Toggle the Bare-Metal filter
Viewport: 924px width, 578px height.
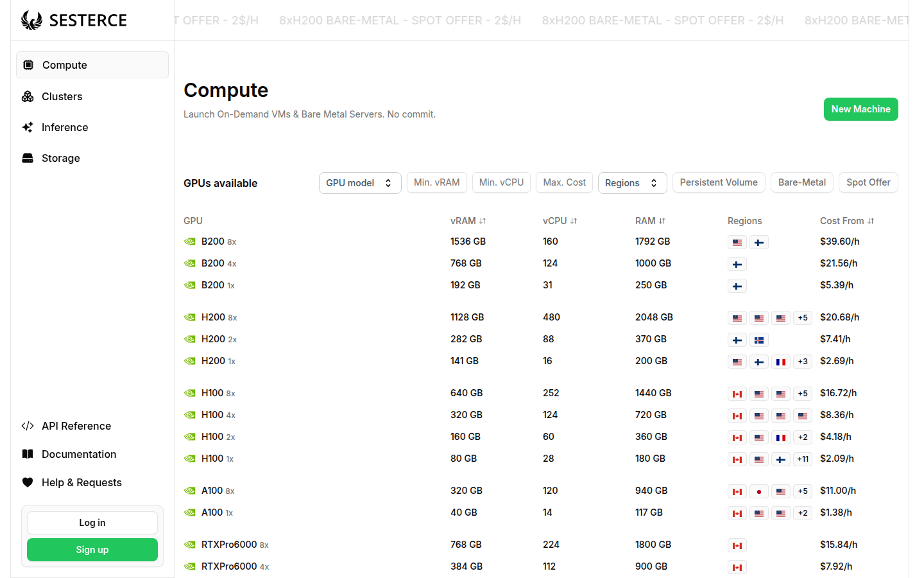pyautogui.click(x=801, y=182)
